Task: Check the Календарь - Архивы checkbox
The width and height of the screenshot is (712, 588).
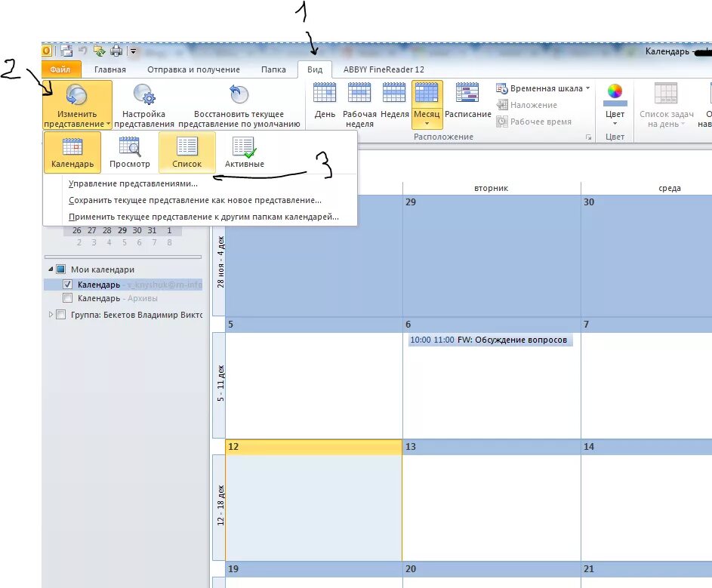Action: 67,298
